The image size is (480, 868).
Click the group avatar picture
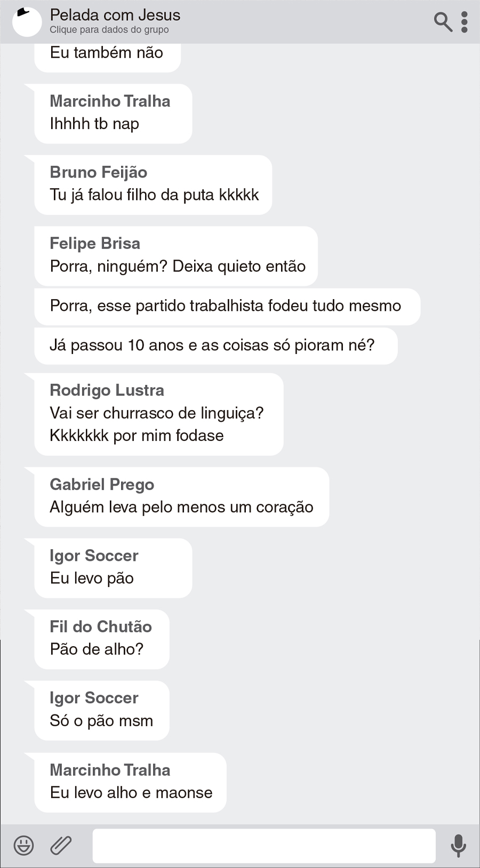click(x=27, y=22)
